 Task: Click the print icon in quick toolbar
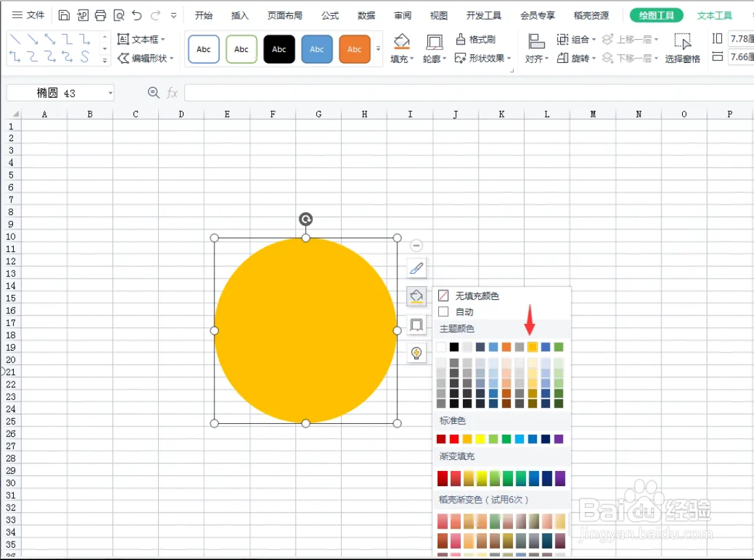click(x=101, y=15)
